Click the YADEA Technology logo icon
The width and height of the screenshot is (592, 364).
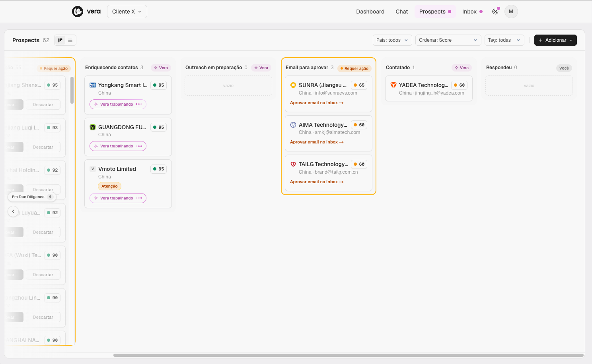[393, 85]
